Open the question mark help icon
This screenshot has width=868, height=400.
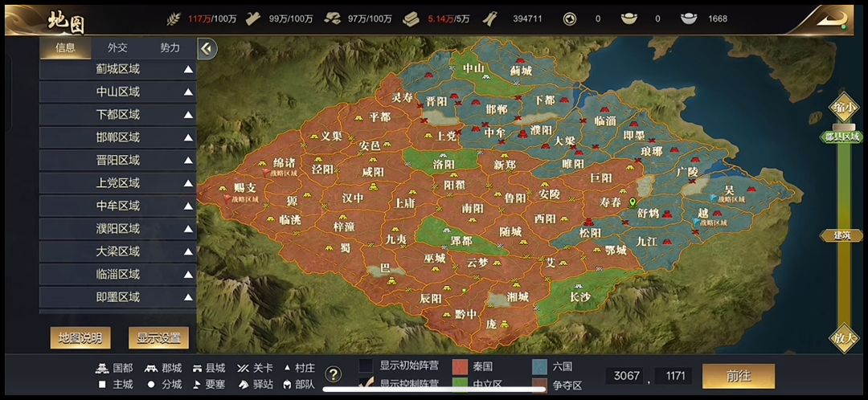(x=333, y=374)
